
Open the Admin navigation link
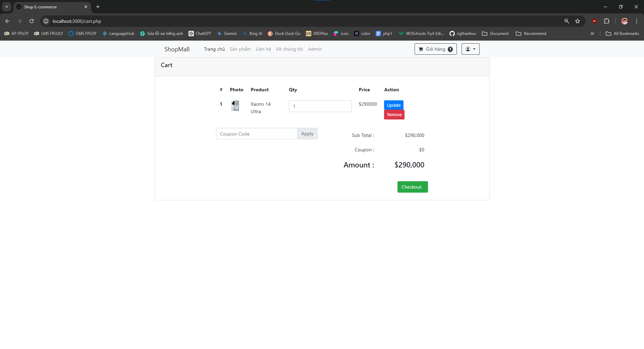(315, 49)
